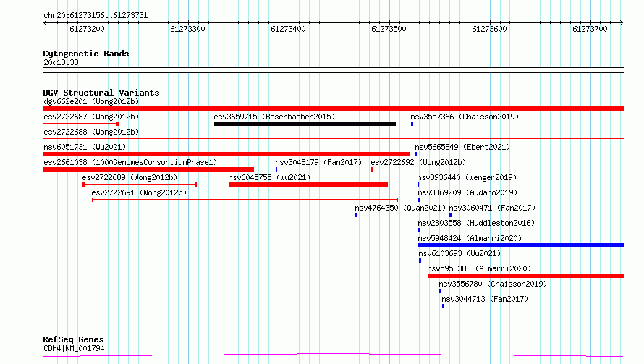Image resolution: width=644 pixels, height=364 pixels.
Task: Click the dgv662e201 (Wong2012b) variant label
Action: (91, 101)
